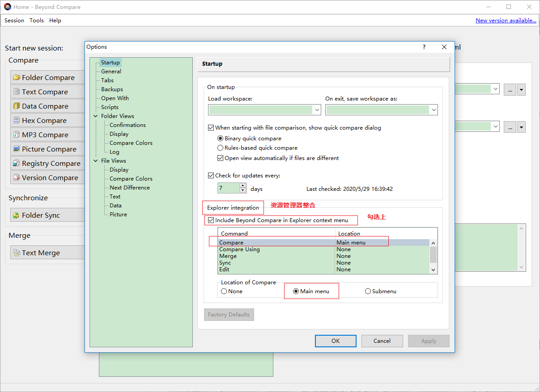Image resolution: width=540 pixels, height=392 pixels.
Task: Click the Version Compare icon
Action: [x=17, y=177]
